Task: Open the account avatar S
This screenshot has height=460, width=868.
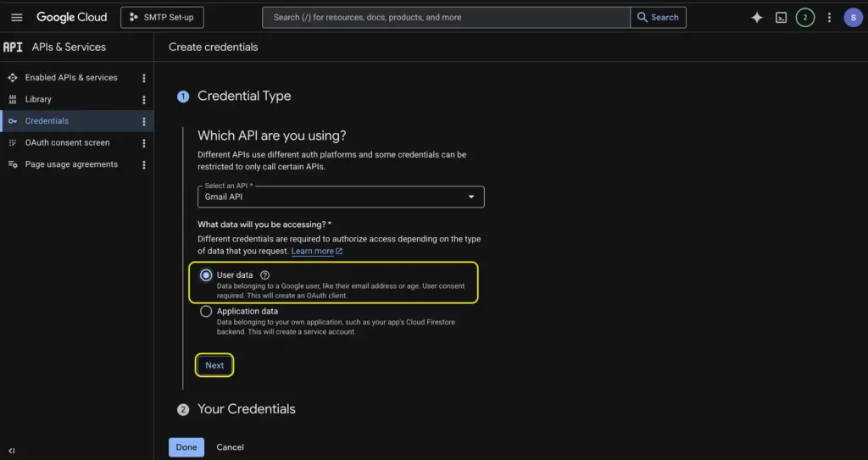Action: click(853, 18)
